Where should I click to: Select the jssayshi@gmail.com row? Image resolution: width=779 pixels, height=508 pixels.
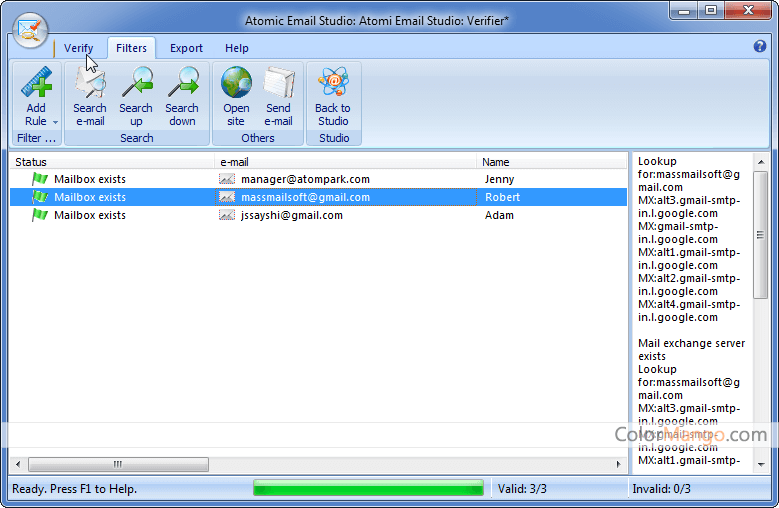(291, 215)
